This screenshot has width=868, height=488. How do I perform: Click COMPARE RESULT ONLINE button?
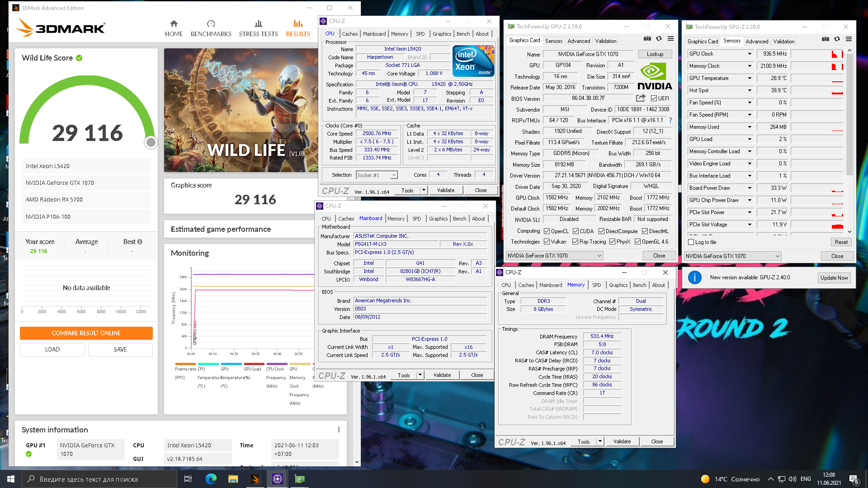pos(86,333)
